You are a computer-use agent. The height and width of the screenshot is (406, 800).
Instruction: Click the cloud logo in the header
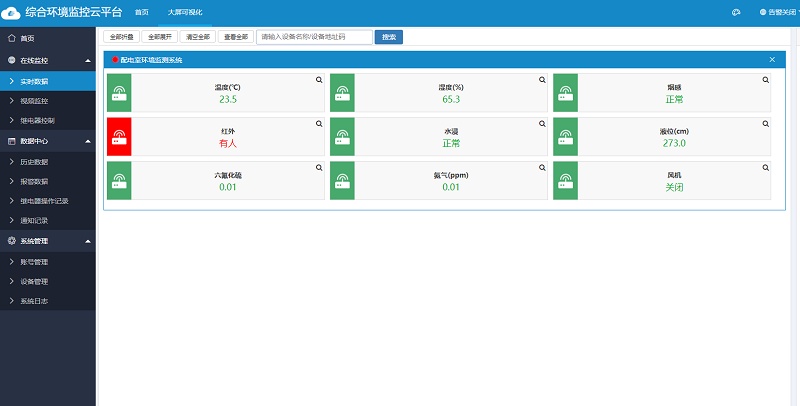12,12
